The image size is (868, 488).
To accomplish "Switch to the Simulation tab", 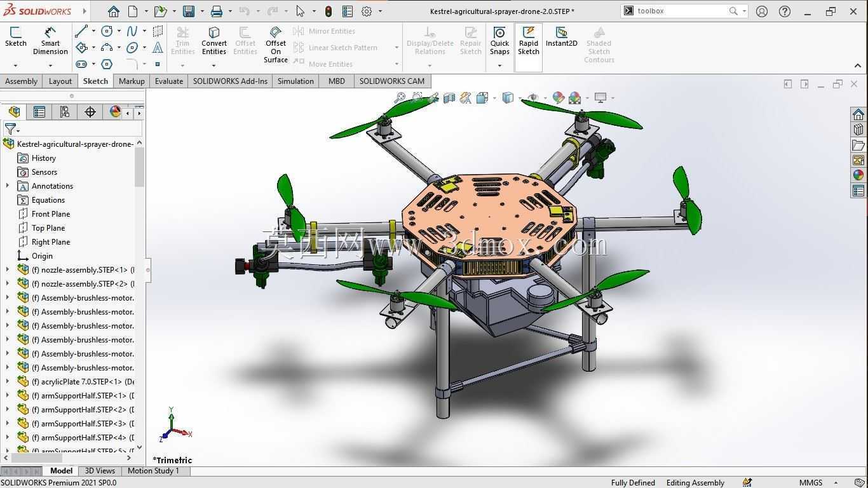I will (295, 81).
